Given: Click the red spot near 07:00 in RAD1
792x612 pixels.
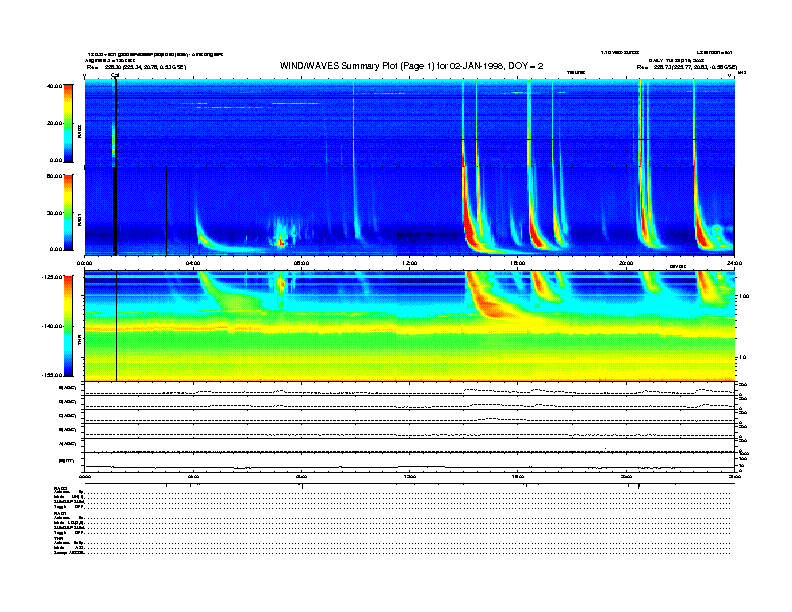Looking at the screenshot, I should click(x=281, y=241).
